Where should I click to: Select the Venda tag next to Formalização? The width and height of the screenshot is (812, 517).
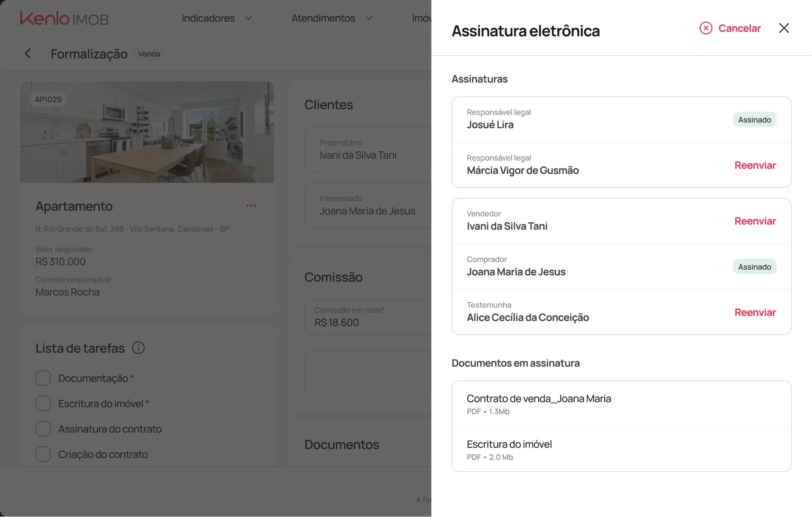point(149,54)
